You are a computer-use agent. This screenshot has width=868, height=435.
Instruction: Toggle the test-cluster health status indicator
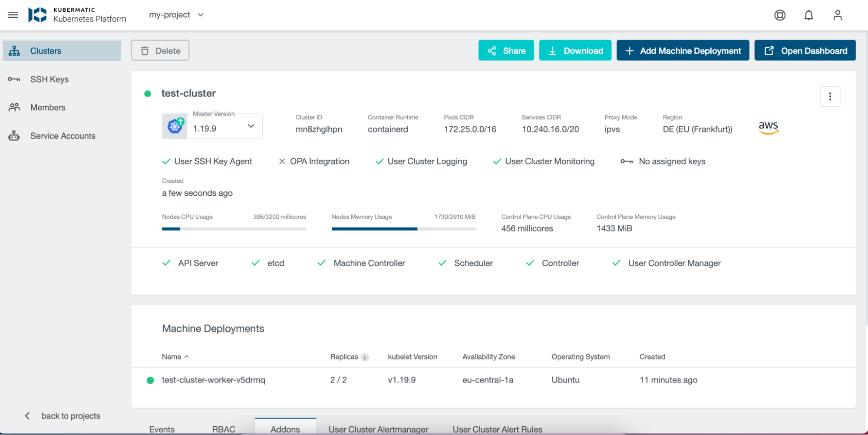click(x=148, y=93)
